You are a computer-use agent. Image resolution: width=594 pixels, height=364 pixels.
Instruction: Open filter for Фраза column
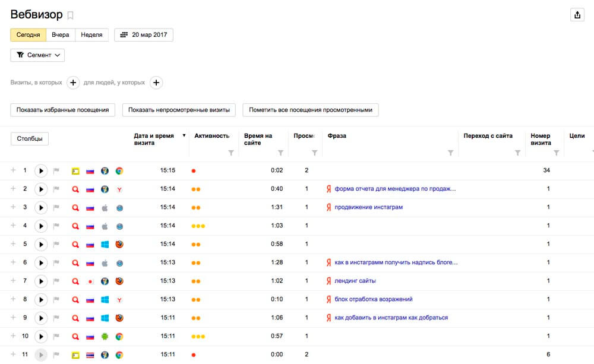450,153
